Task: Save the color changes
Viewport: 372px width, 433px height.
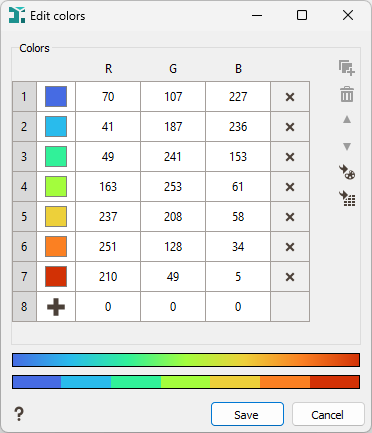Action: [247, 414]
